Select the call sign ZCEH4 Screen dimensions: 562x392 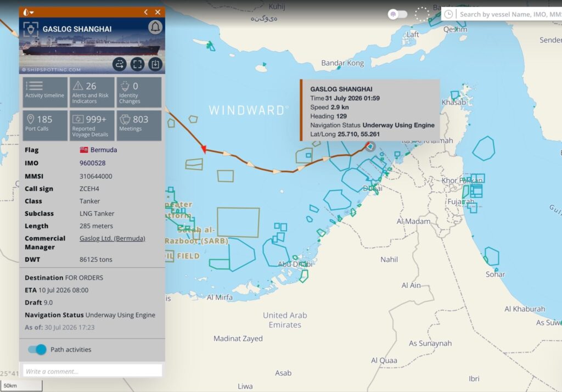coord(89,189)
